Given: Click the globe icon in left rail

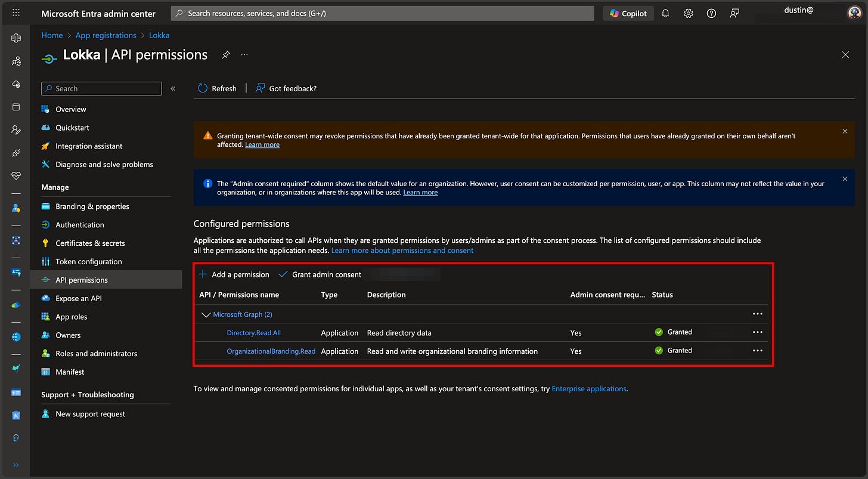Looking at the screenshot, I should click(16, 337).
